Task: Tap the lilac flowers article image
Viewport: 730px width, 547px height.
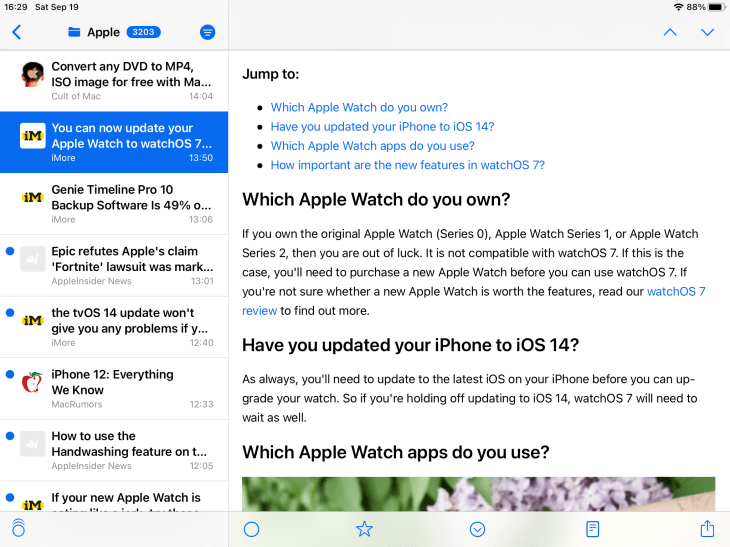Action: pyautogui.click(x=479, y=494)
